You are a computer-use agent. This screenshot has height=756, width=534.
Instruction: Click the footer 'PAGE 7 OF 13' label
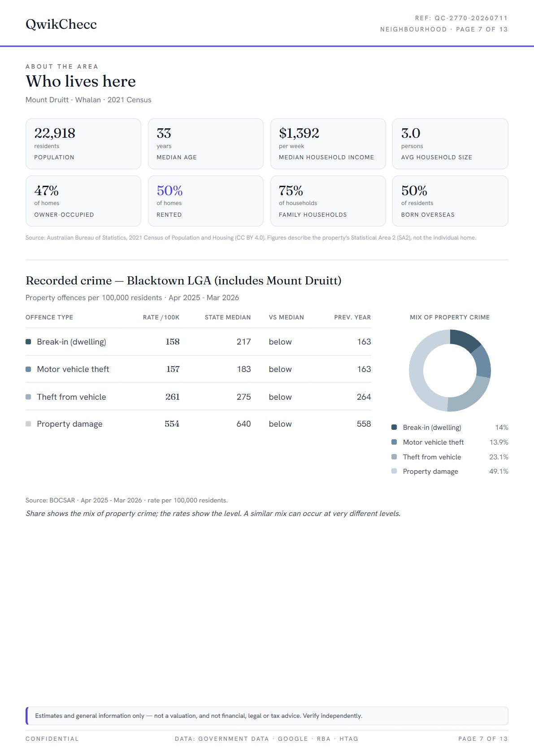[x=483, y=739]
